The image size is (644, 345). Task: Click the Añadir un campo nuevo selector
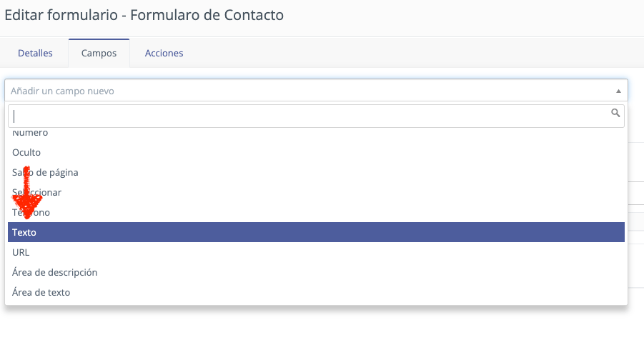click(x=316, y=91)
